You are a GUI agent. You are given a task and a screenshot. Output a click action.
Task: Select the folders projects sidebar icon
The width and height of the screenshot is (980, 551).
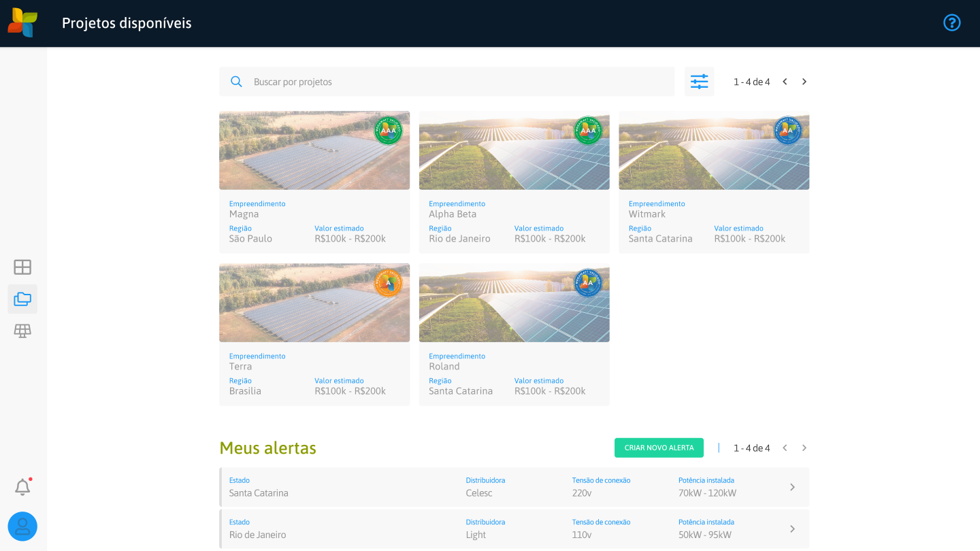pos(22,299)
